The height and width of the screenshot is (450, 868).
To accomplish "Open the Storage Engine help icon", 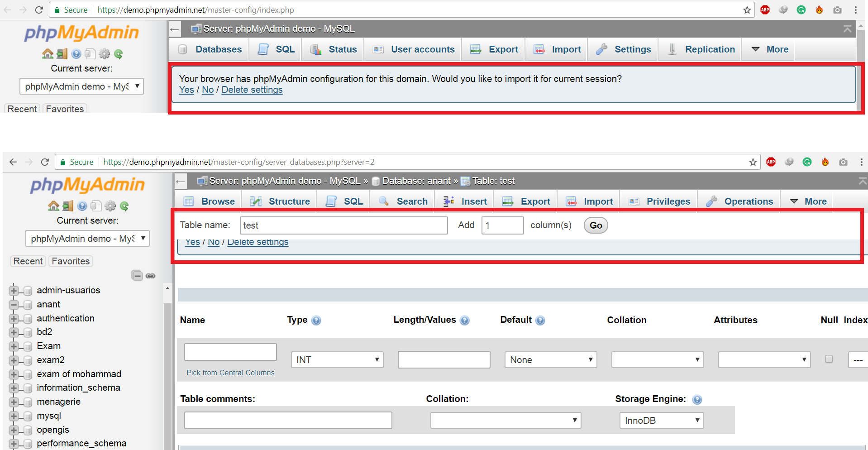I will (x=697, y=400).
